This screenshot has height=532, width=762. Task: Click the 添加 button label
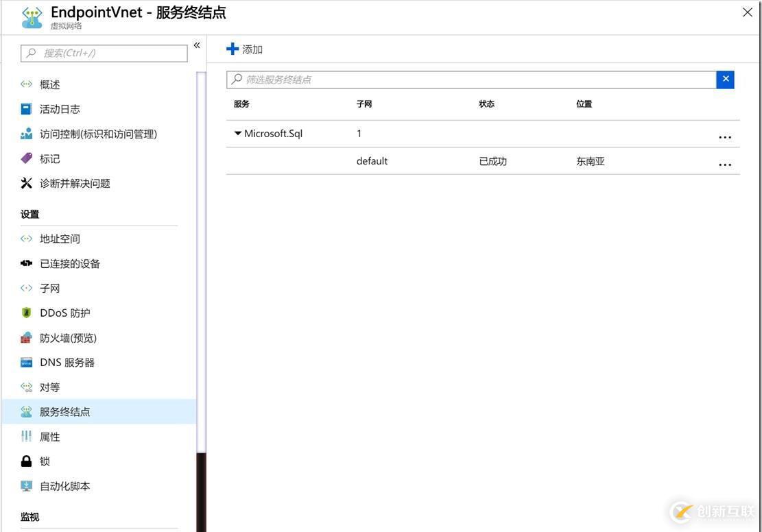pyautogui.click(x=252, y=49)
